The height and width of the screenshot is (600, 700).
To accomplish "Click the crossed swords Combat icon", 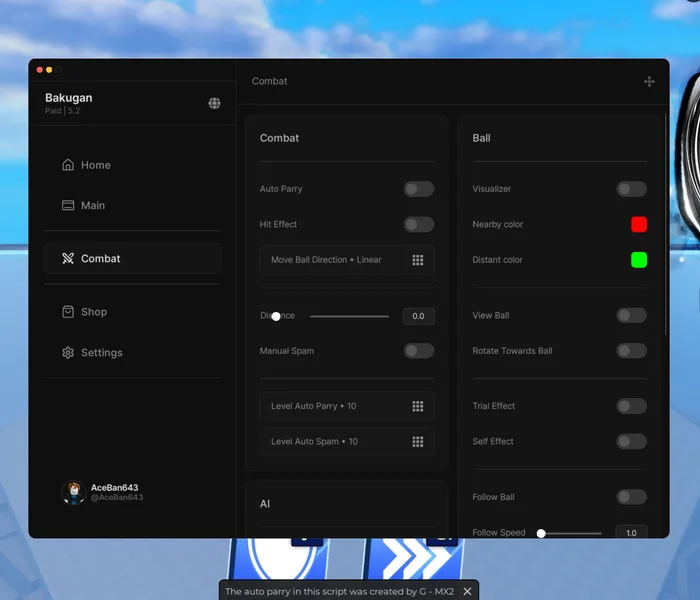I will pyautogui.click(x=68, y=258).
